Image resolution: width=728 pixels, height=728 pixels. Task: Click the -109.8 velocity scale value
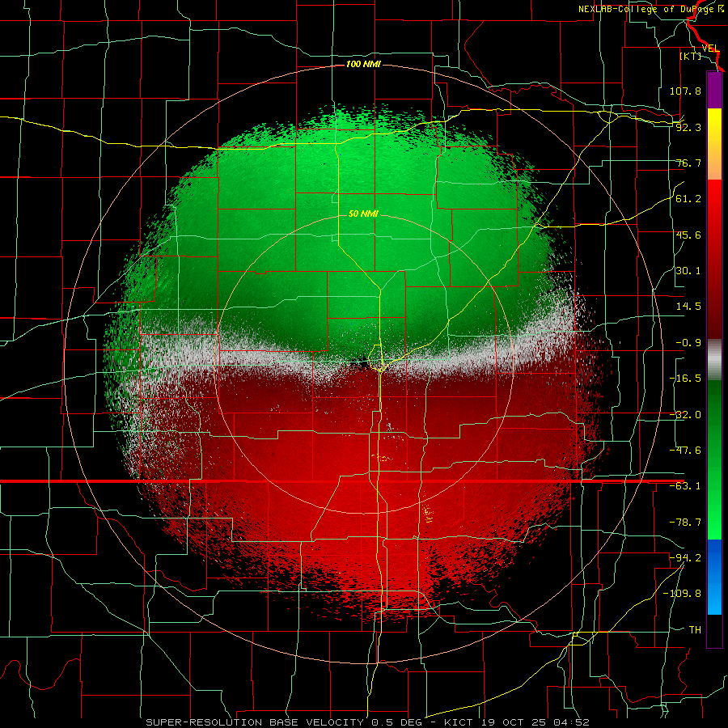tap(682, 594)
